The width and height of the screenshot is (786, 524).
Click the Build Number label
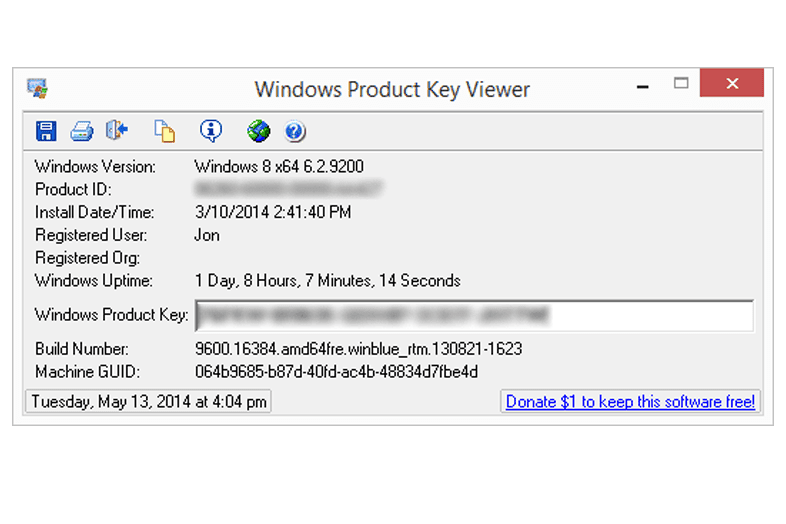[82, 349]
